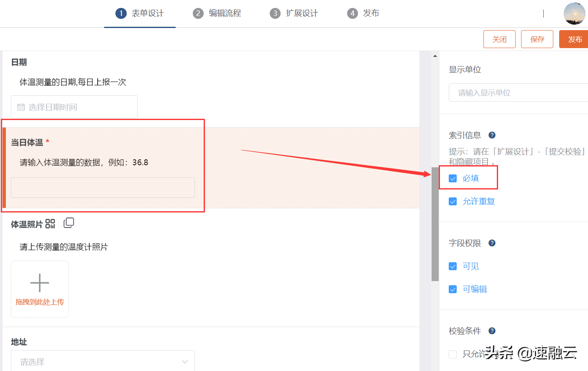Image resolution: width=588 pixels, height=371 pixels.
Task: Click the help icon next to 校验条件
Action: point(492,331)
